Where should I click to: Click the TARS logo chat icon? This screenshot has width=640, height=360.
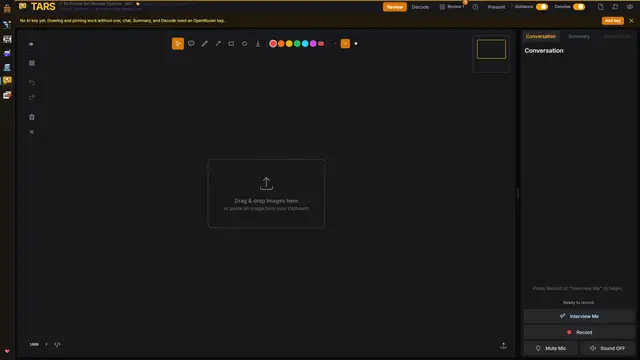pyautogui.click(x=22, y=6)
